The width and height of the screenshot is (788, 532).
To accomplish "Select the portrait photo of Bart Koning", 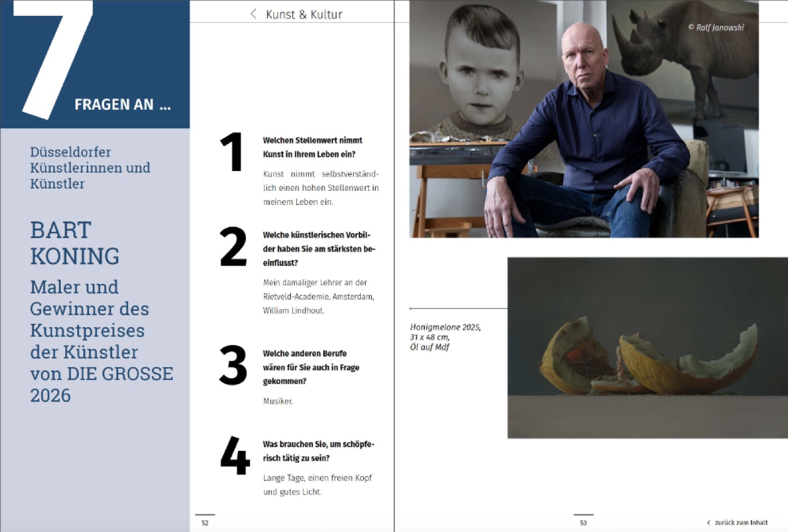I will tap(584, 119).
